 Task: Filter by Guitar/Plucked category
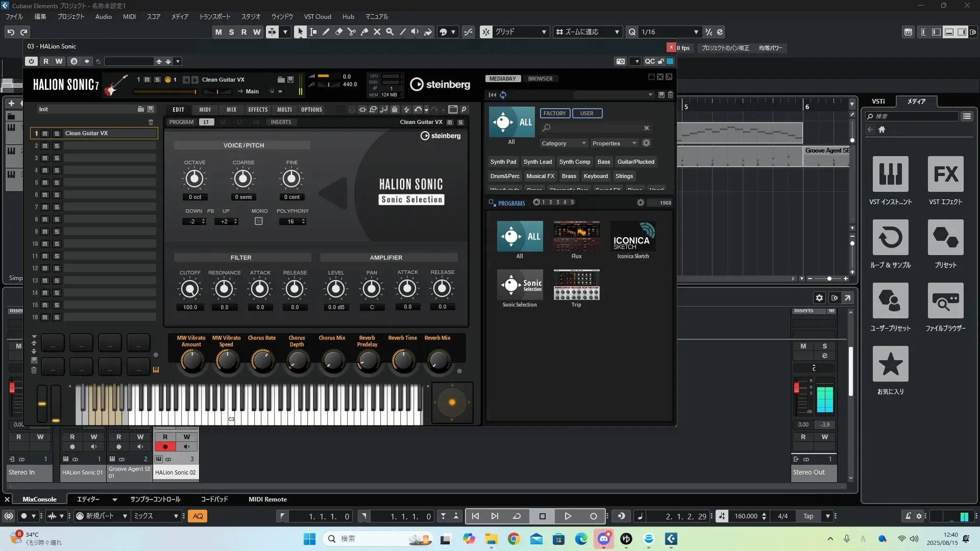pyautogui.click(x=635, y=162)
